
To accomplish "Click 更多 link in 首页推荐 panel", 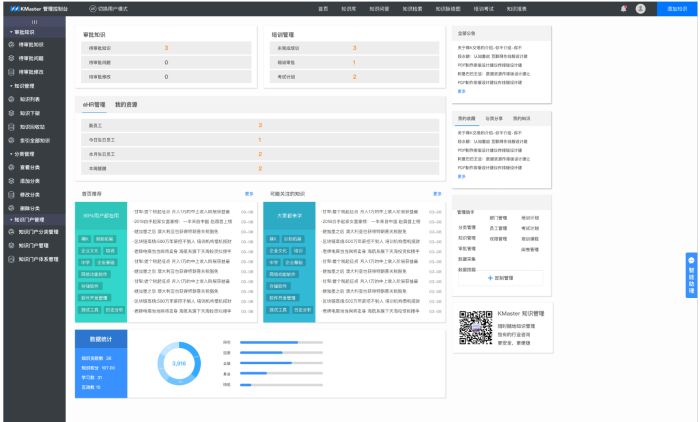I will tap(249, 194).
